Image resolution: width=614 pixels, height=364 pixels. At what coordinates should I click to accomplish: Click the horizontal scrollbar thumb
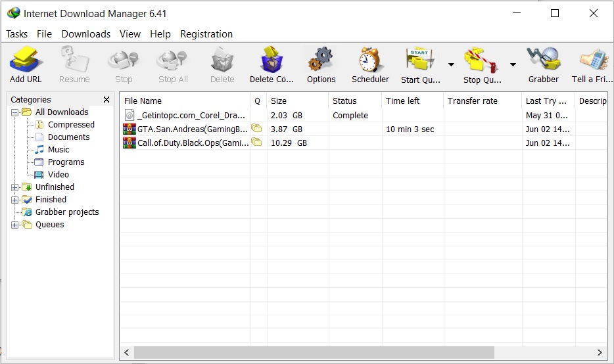[314, 352]
